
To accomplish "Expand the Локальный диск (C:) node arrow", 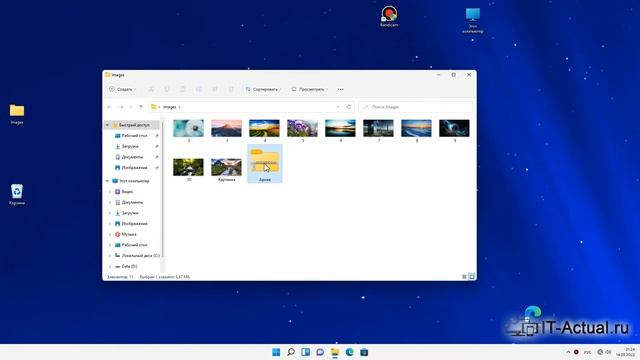I will pos(110,256).
